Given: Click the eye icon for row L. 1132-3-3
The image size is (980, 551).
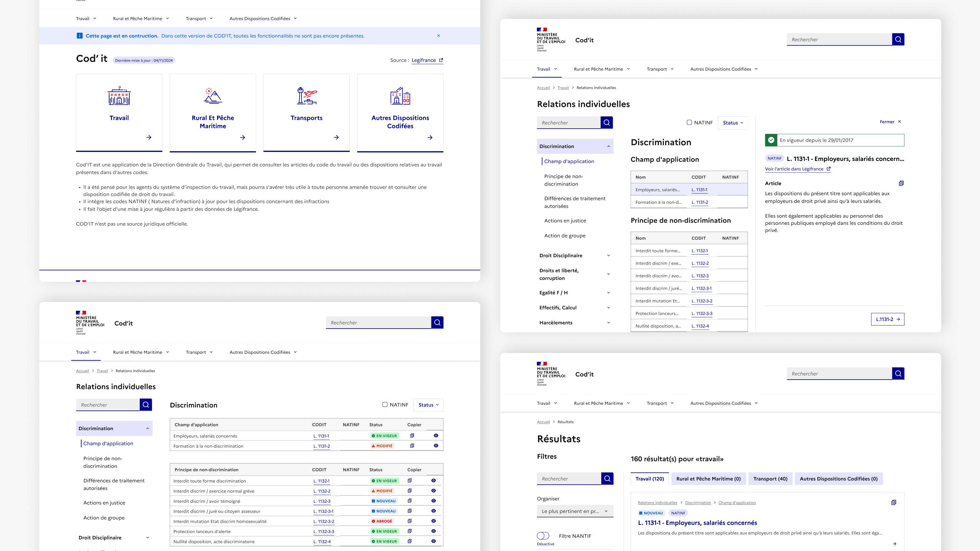Looking at the screenshot, I should (433, 531).
